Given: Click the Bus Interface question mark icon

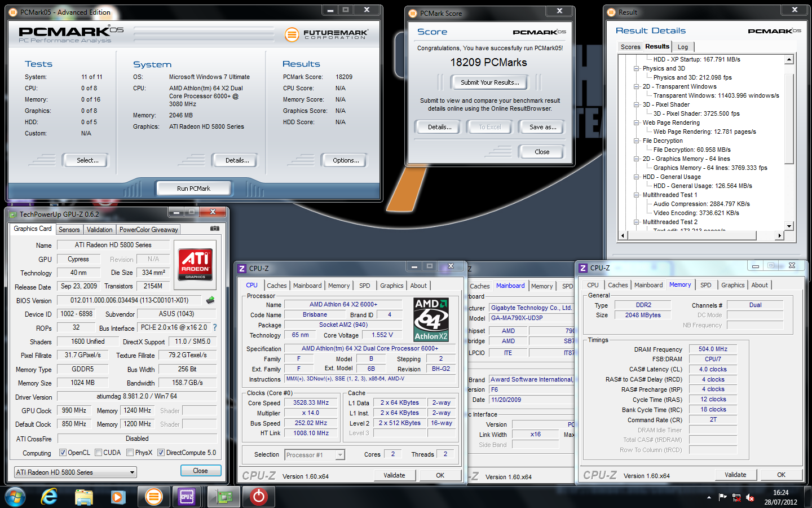Looking at the screenshot, I should click(x=214, y=327).
